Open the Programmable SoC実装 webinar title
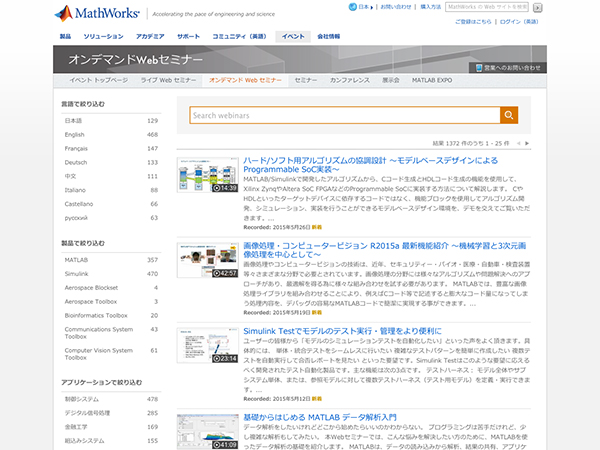This screenshot has height=450, width=600. pos(370,165)
